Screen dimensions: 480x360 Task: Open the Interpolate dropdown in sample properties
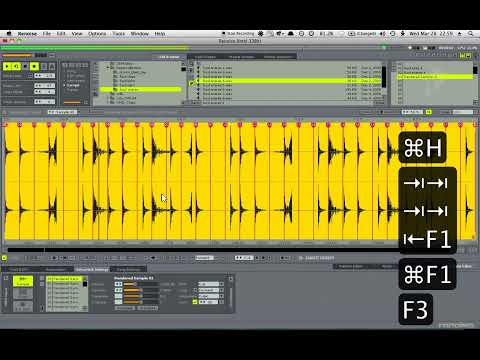click(x=211, y=296)
